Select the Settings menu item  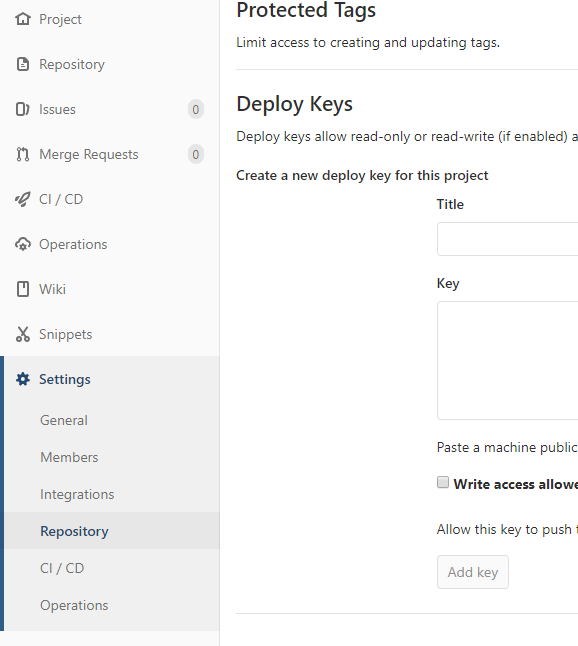[x=65, y=379]
